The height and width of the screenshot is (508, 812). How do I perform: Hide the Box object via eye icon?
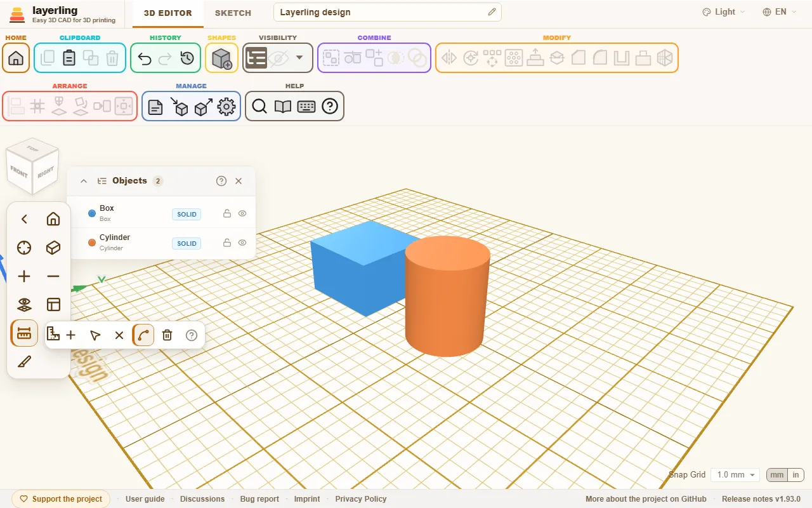[242, 214]
